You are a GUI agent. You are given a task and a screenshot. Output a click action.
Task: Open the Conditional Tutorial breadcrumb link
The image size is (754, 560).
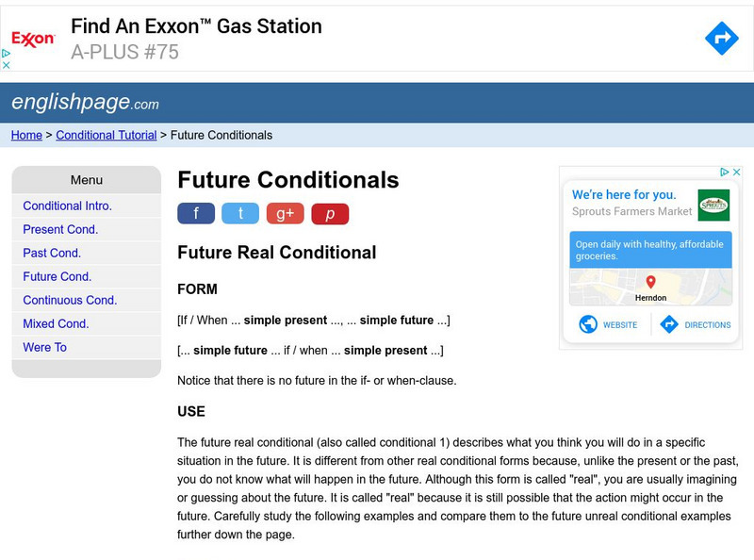[x=107, y=135]
